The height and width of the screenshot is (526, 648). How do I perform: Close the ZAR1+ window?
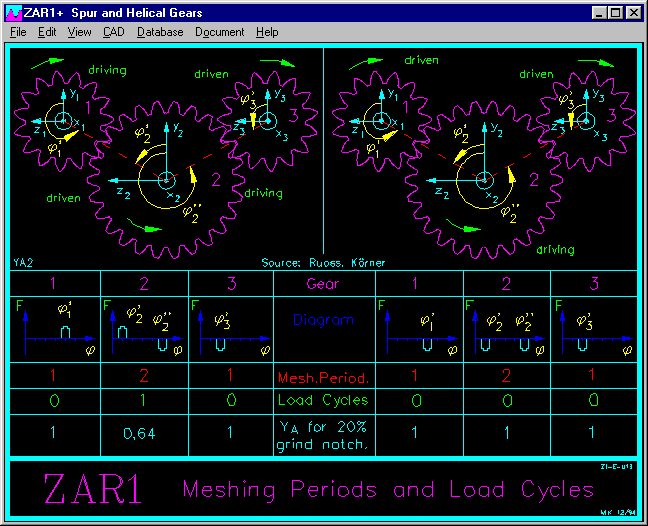tap(634, 13)
